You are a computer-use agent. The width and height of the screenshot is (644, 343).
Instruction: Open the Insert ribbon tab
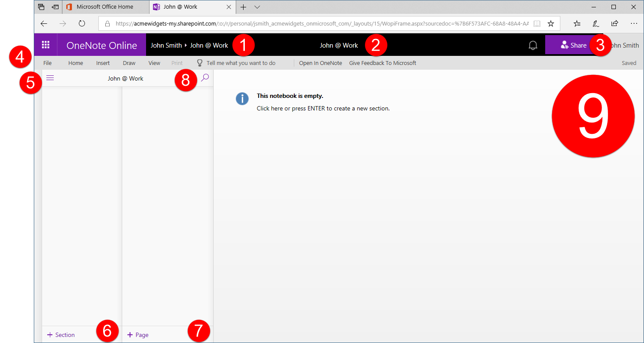pyautogui.click(x=103, y=63)
